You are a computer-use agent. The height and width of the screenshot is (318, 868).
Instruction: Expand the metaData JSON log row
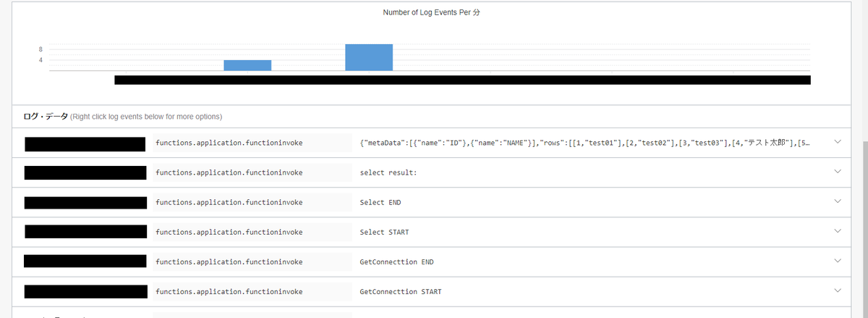coord(838,142)
